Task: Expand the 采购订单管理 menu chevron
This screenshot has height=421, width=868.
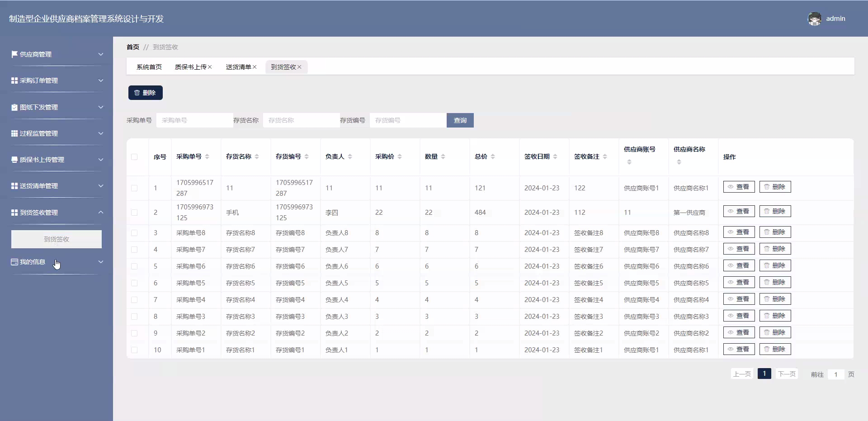Action: 101,80
